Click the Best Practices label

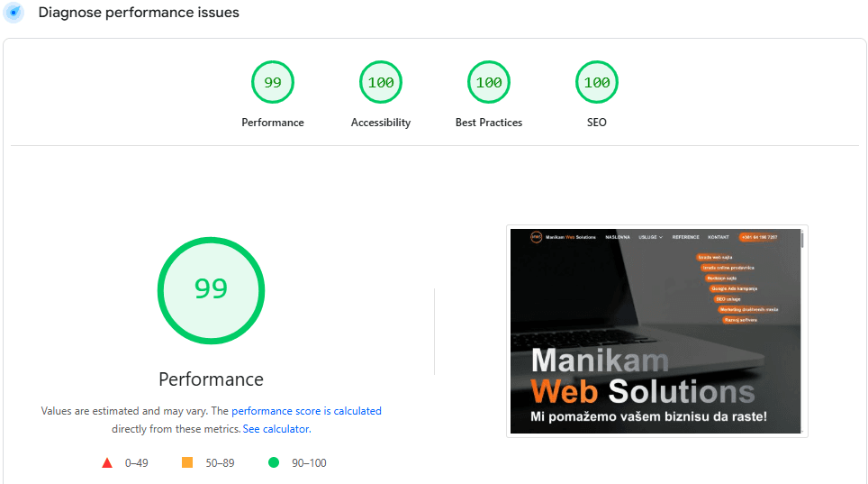pyautogui.click(x=489, y=123)
